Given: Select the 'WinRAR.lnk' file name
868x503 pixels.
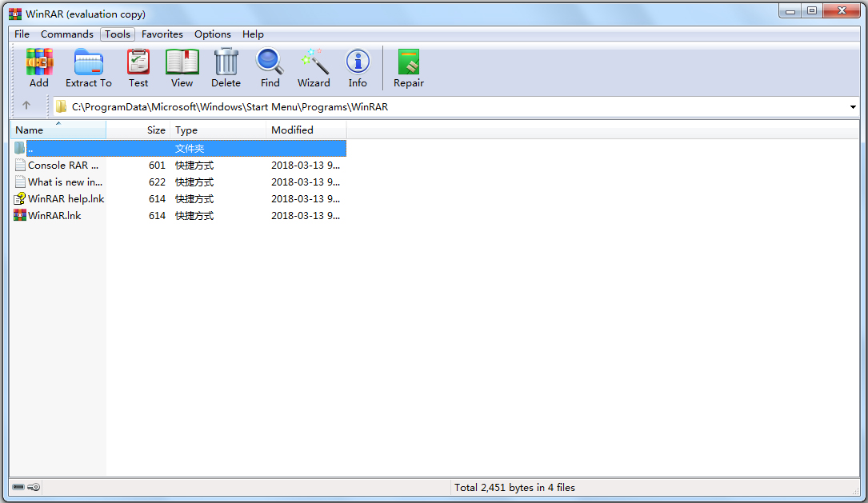Looking at the screenshot, I should click(x=54, y=215).
